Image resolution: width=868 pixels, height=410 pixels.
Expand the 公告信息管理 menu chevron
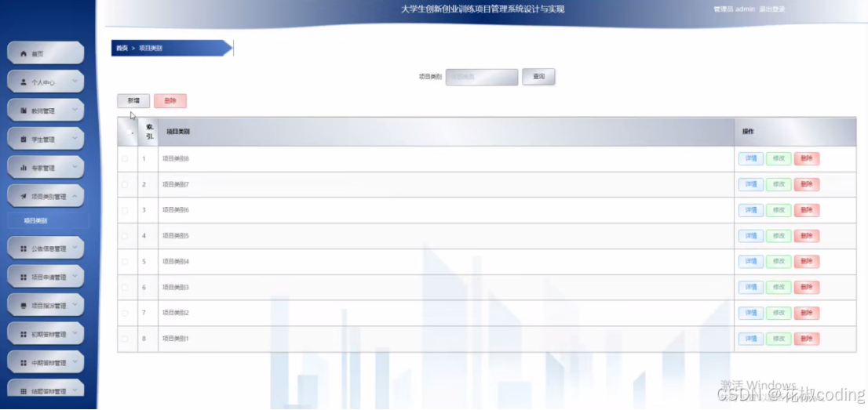click(x=75, y=249)
